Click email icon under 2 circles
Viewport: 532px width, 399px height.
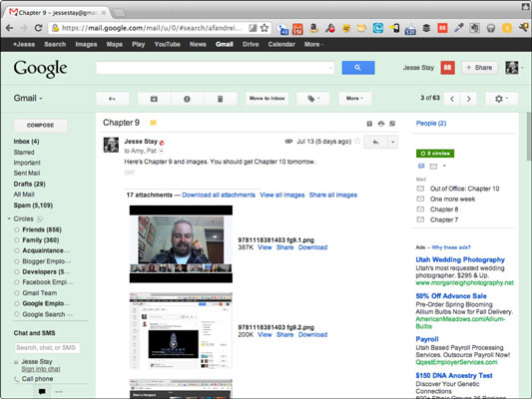pos(433,167)
